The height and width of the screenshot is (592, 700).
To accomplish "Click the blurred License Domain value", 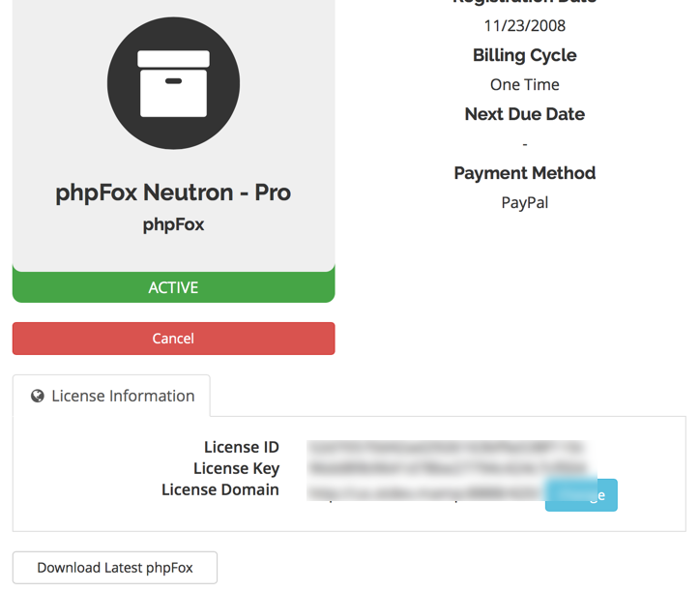I will (x=425, y=491).
